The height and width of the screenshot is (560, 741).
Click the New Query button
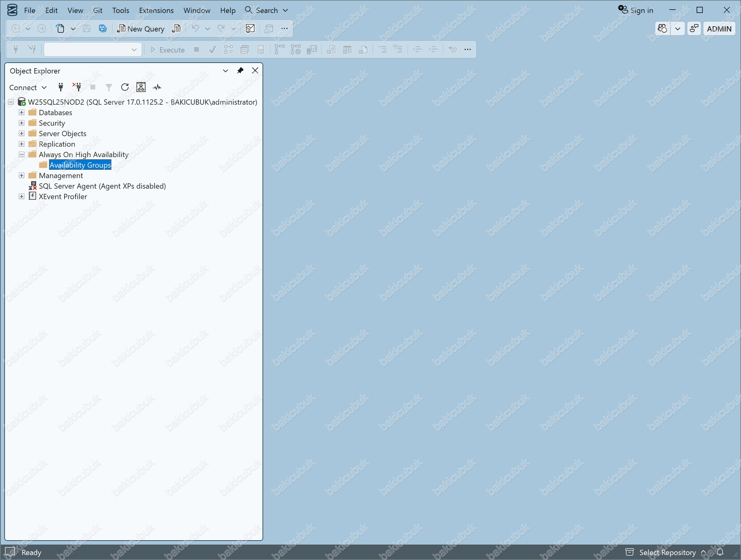point(140,29)
